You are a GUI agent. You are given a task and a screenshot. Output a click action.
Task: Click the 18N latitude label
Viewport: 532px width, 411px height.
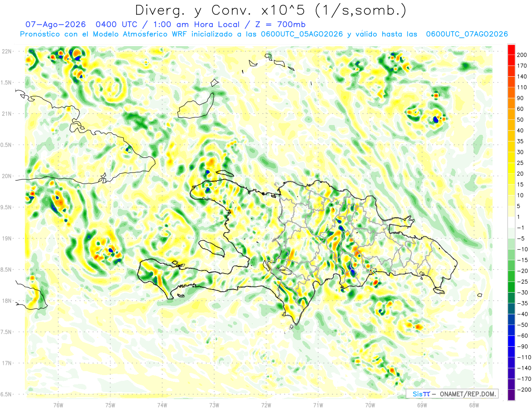click(7, 301)
